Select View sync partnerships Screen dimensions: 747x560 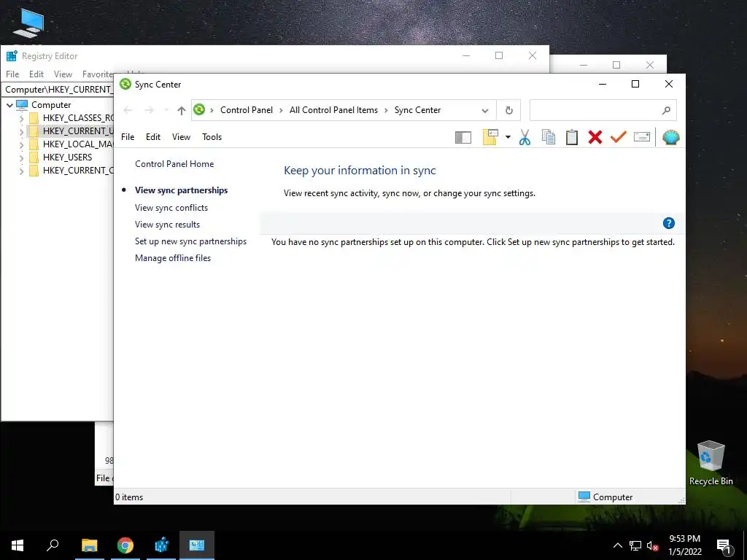click(181, 190)
